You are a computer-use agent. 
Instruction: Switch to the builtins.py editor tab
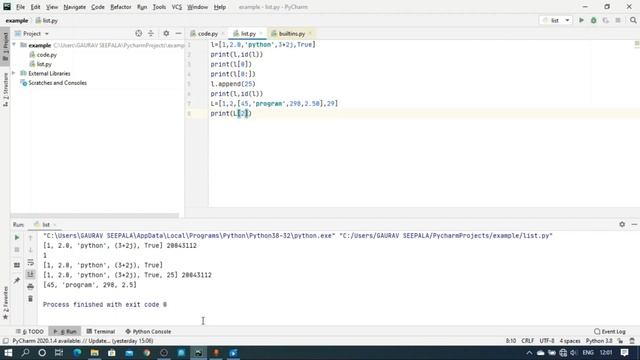291,33
